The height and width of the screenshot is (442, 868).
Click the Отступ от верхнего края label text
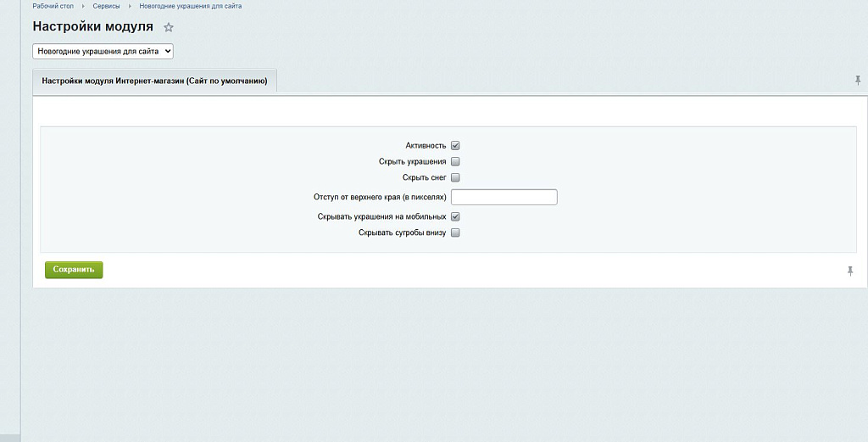(x=380, y=198)
